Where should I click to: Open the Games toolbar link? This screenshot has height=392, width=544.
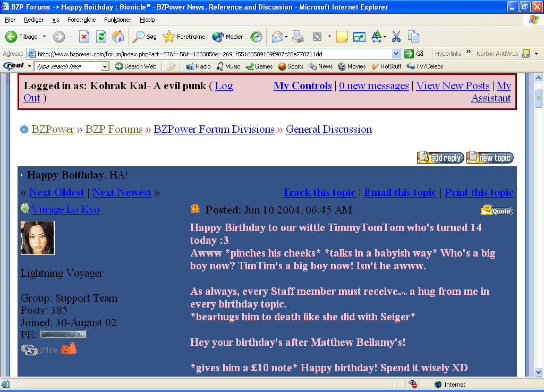259,66
